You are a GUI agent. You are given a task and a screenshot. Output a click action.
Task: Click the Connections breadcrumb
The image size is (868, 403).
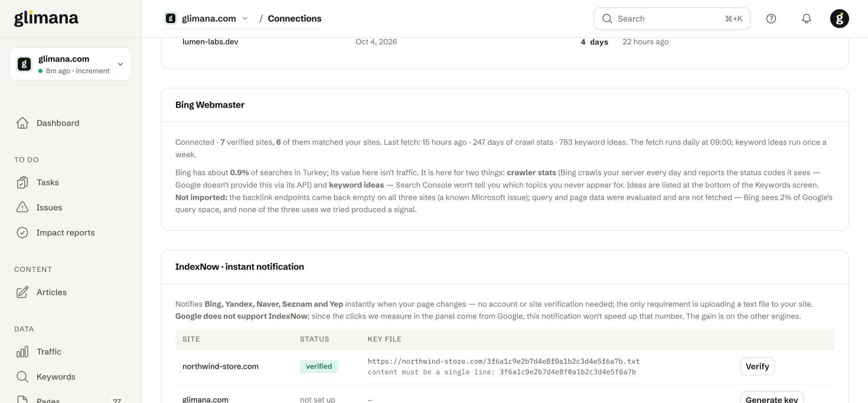(295, 18)
